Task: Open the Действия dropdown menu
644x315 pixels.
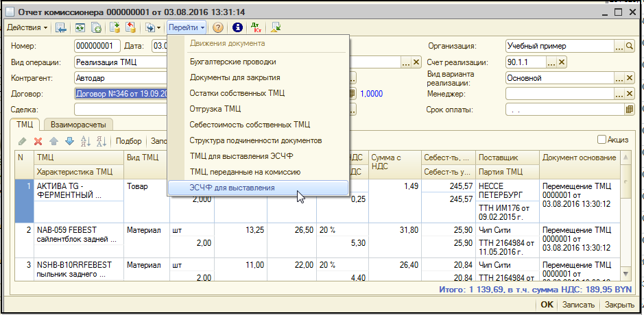Action: click(27, 27)
